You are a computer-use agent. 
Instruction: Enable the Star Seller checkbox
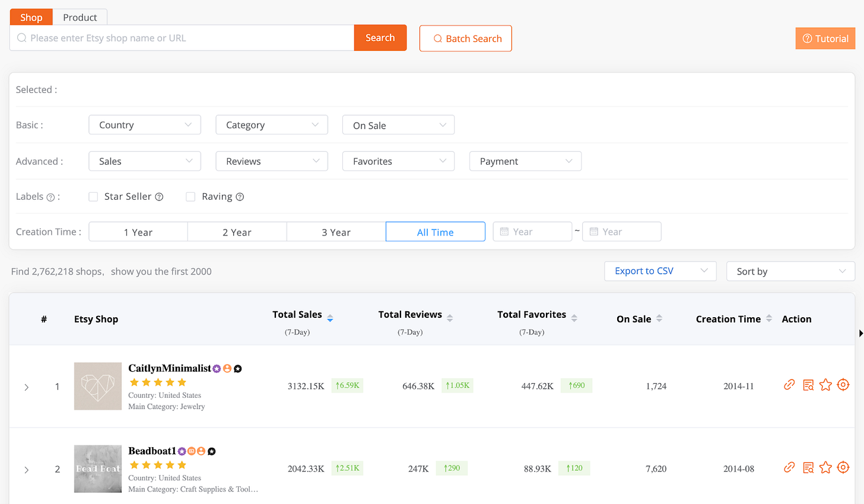[93, 197]
